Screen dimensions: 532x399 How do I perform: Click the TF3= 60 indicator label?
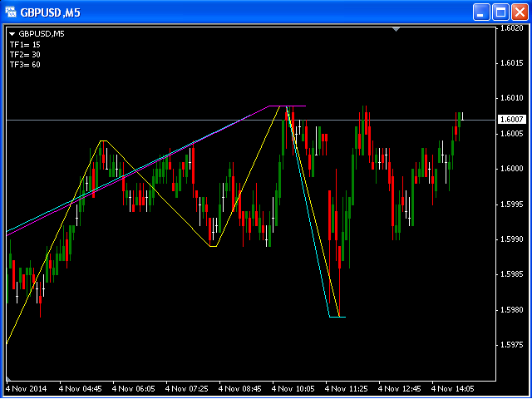coord(25,65)
